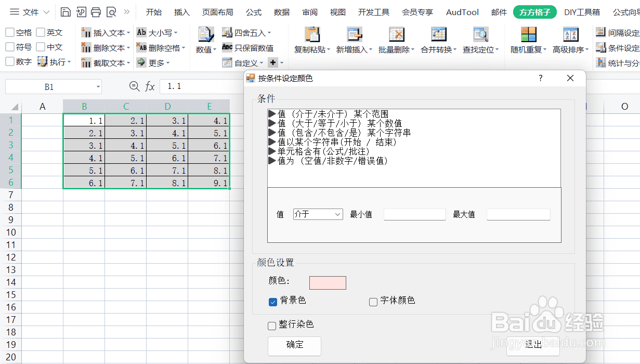This screenshot has width=640, height=364.
Task: Click the 四舍五入 icon
Action: coord(227,33)
